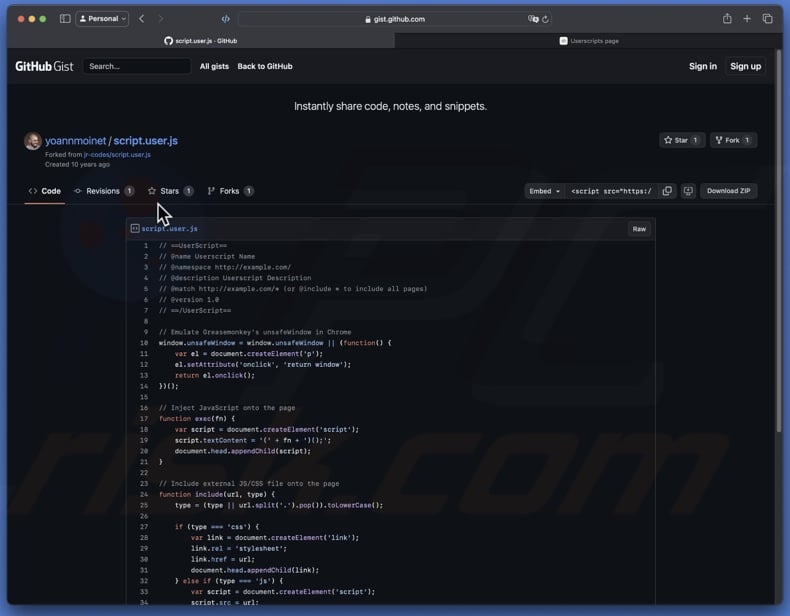The height and width of the screenshot is (616, 790).
Task: Toggle the Safari sidebar icon
Action: pos(65,19)
